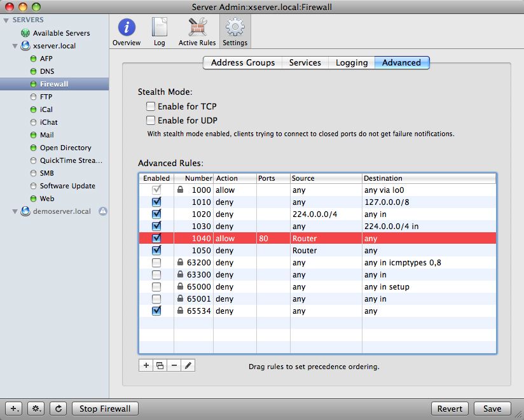
Task: Enable rule 65000 checkbox
Action: click(156, 286)
